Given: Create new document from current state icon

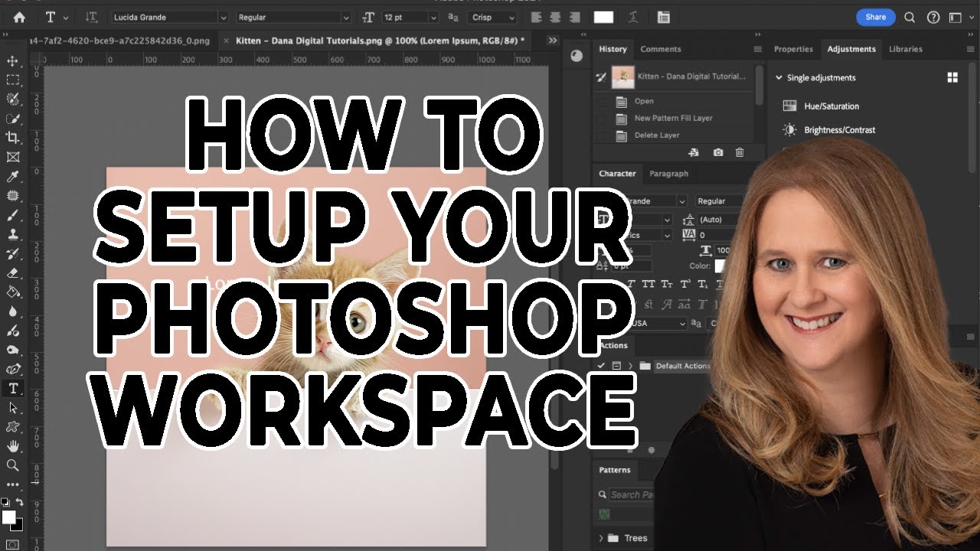Looking at the screenshot, I should (694, 152).
